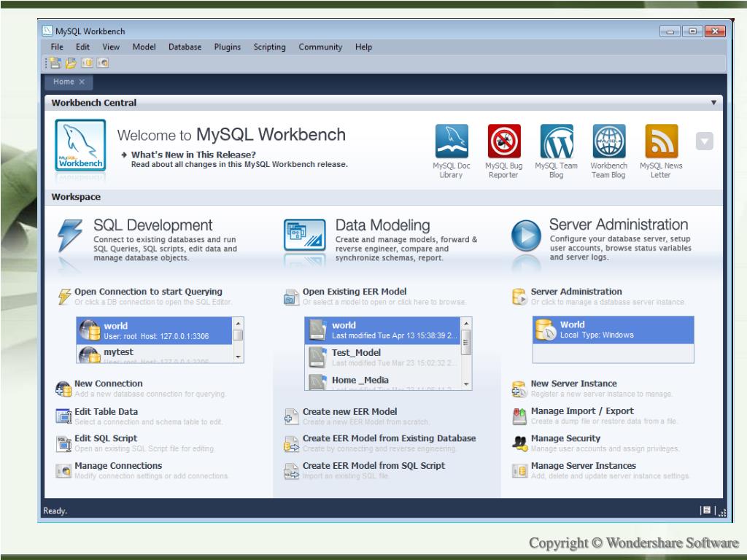Collapse the Workbench Central panel arrow
The width and height of the screenshot is (747, 560).
713,102
